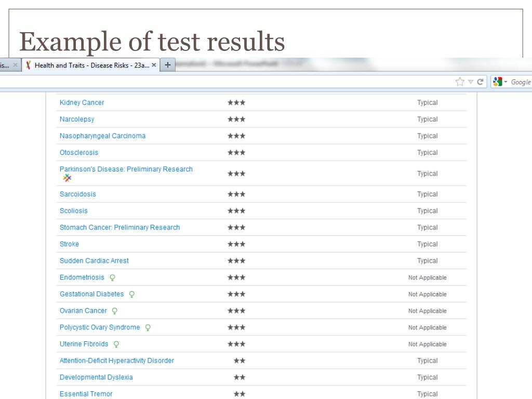The width and height of the screenshot is (532, 399).
Task: Open the URL history dropdown arrow
Action: tap(471, 82)
